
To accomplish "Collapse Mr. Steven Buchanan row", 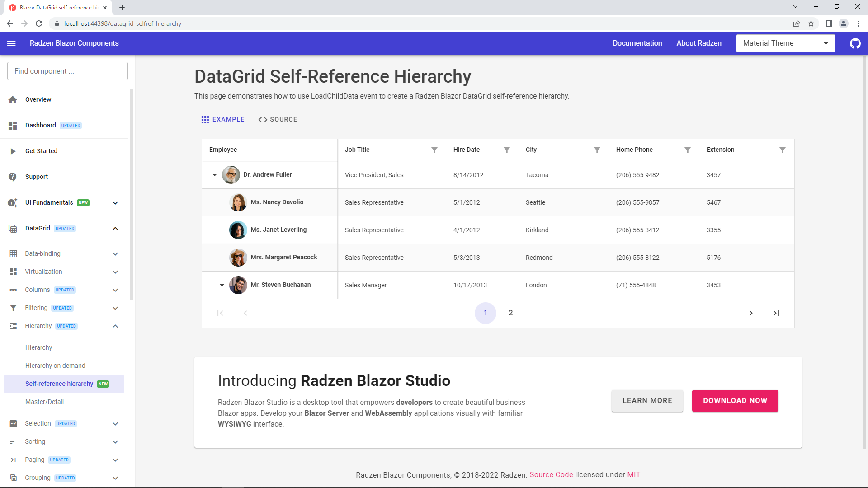I will [222, 285].
